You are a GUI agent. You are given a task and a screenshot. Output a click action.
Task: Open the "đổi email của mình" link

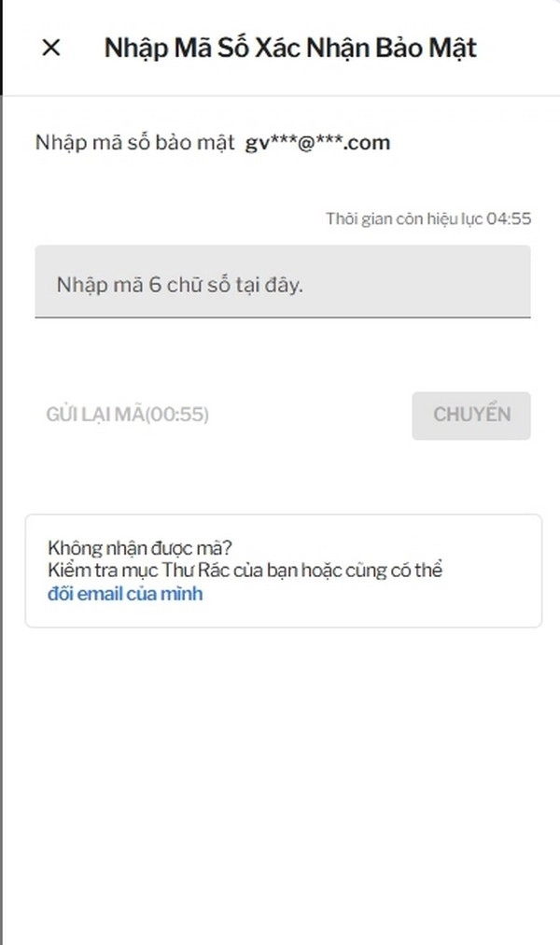124,593
